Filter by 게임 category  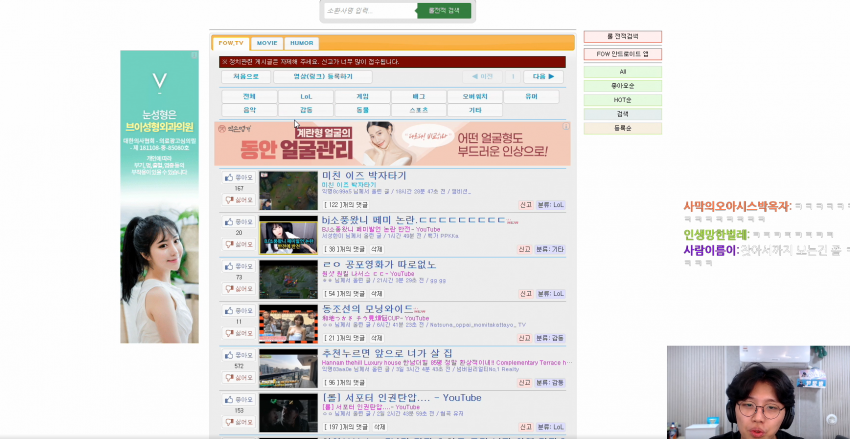362,96
